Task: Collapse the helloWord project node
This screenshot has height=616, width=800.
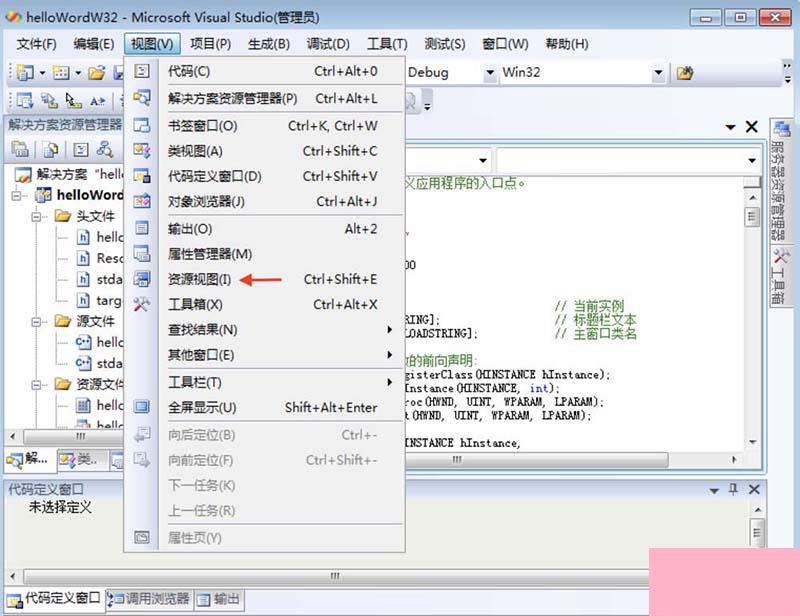Action: [16, 195]
